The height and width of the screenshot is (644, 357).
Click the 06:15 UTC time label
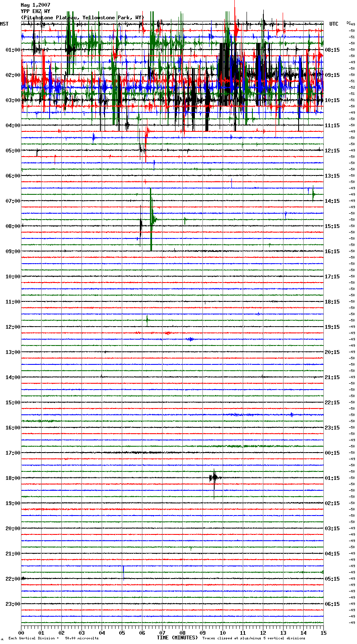332,604
